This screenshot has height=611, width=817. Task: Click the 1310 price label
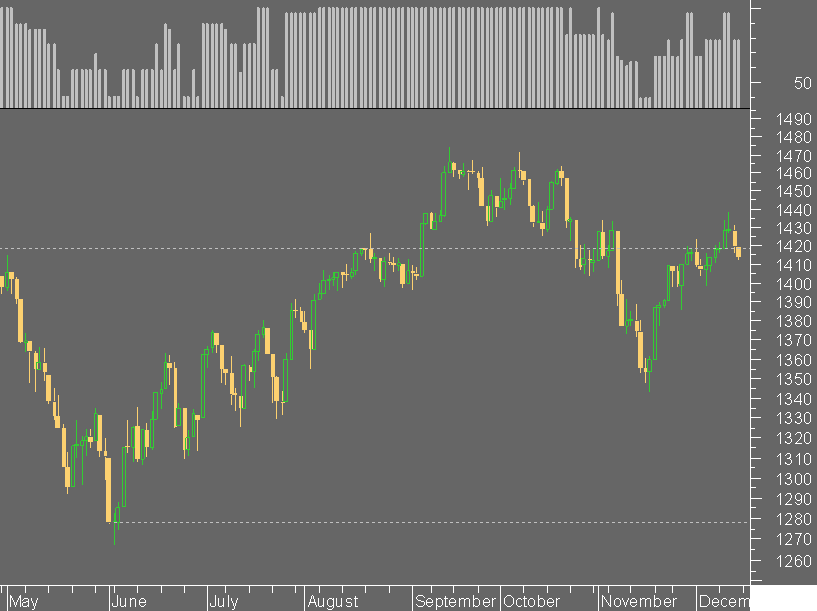[x=794, y=459]
